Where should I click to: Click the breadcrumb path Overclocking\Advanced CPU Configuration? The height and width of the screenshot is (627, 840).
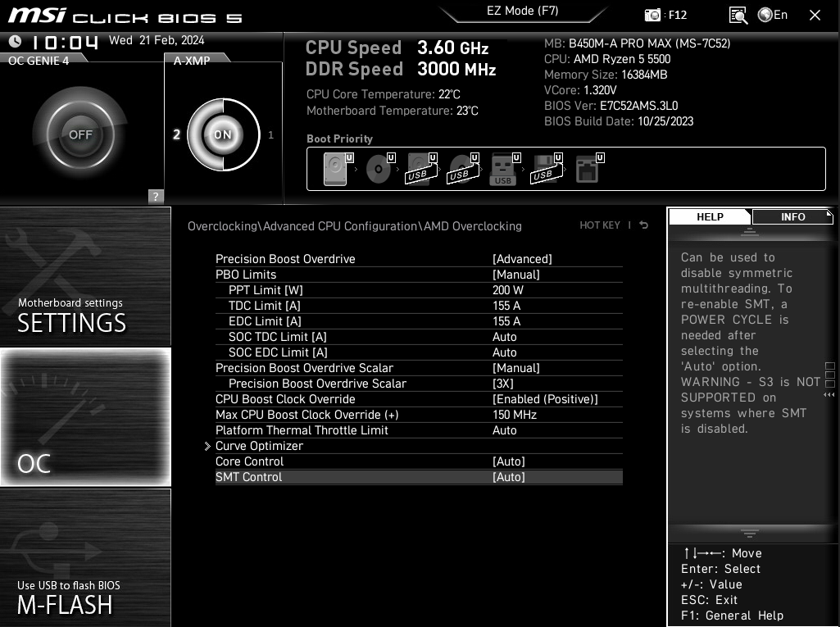(302, 226)
